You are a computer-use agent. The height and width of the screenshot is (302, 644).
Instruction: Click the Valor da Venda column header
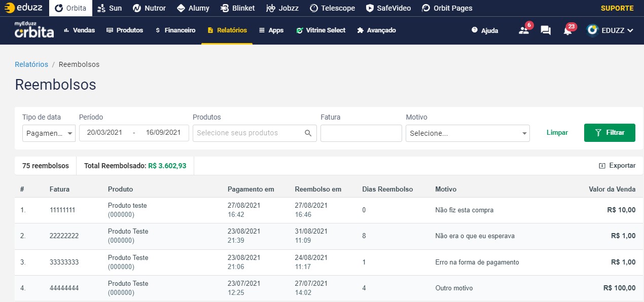tap(612, 189)
